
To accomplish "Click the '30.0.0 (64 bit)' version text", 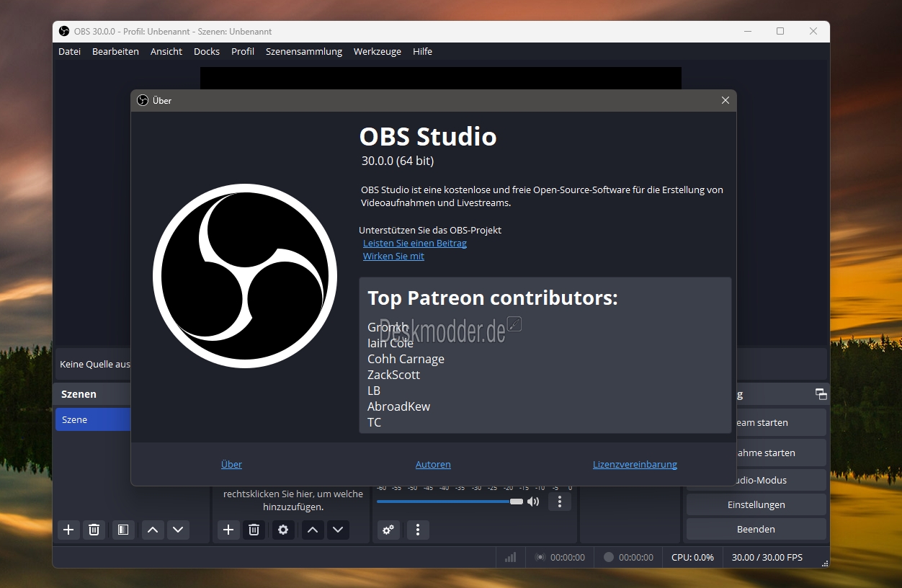I will coord(398,161).
